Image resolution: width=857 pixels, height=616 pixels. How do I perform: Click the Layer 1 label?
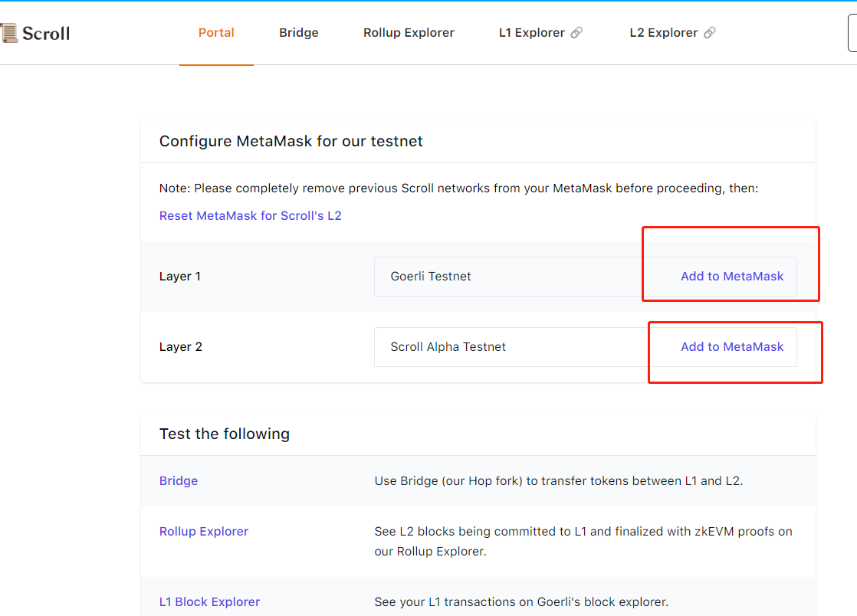tap(180, 277)
